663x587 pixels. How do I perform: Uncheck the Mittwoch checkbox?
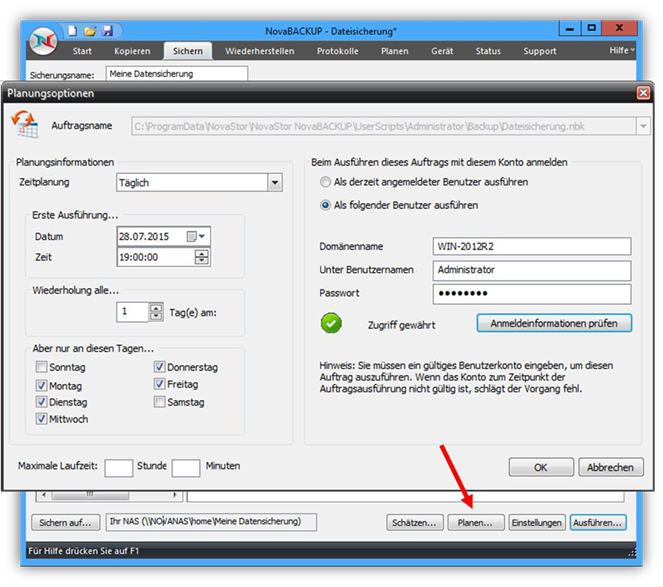pos(41,419)
